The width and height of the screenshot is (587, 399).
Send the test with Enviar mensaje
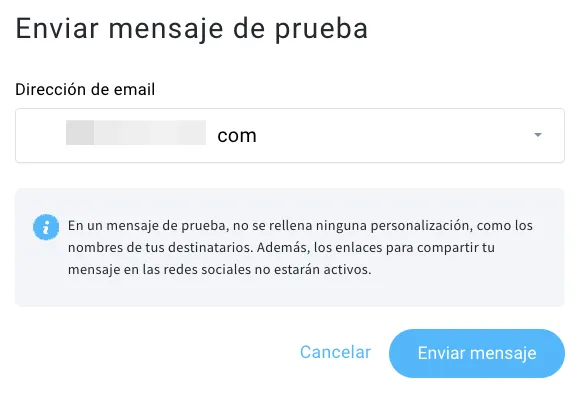477,353
